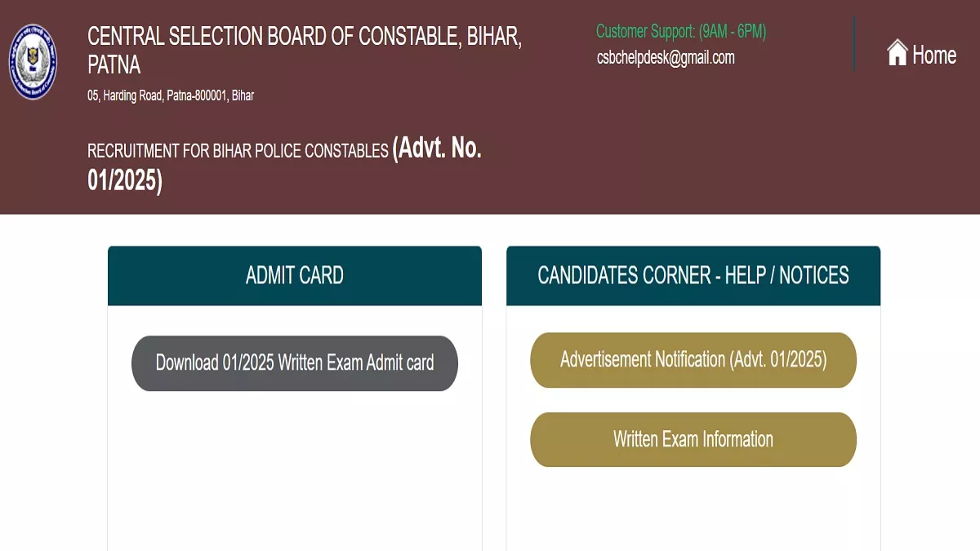Open Advertisement Notification (Advt. 01/2025)
Image resolution: width=980 pixels, height=551 pixels.
pos(693,360)
